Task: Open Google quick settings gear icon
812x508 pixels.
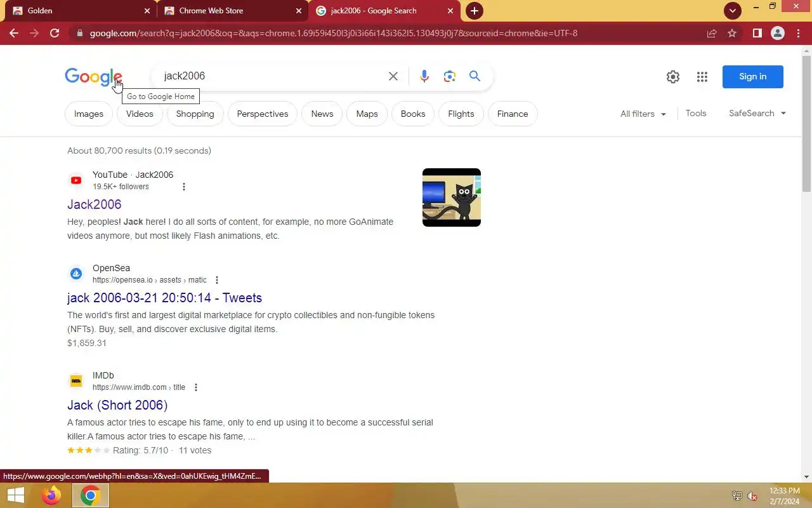Action: point(673,77)
